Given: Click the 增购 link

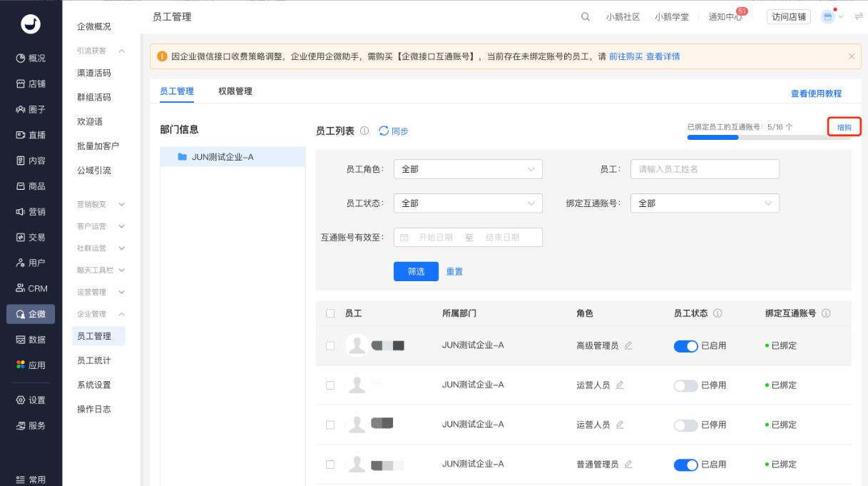Looking at the screenshot, I should [x=844, y=127].
